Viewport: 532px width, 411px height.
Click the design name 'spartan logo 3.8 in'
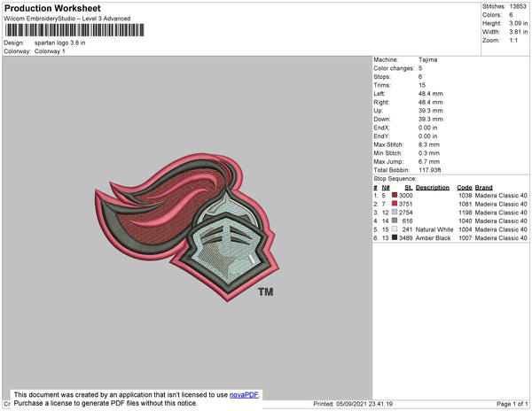pyautogui.click(x=60, y=43)
